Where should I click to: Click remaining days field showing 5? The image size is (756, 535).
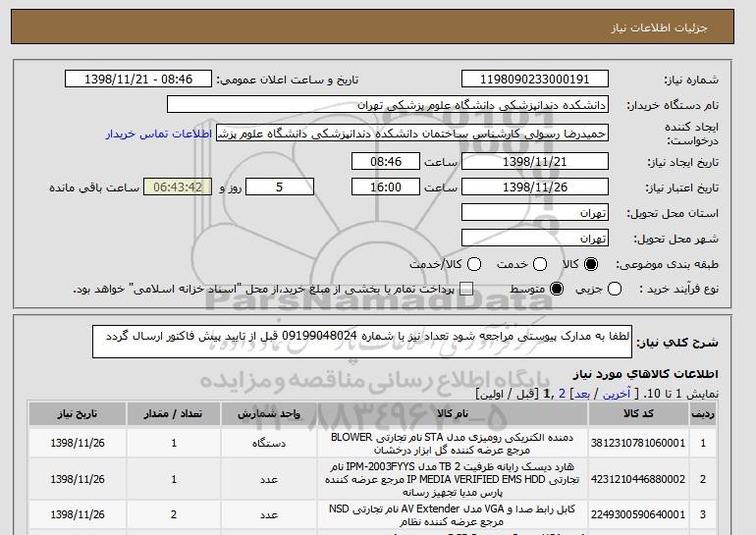pyautogui.click(x=280, y=187)
